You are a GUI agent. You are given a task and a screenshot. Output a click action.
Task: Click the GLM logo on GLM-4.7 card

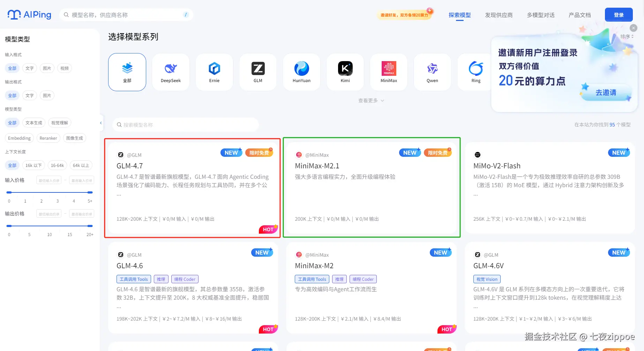(x=121, y=155)
